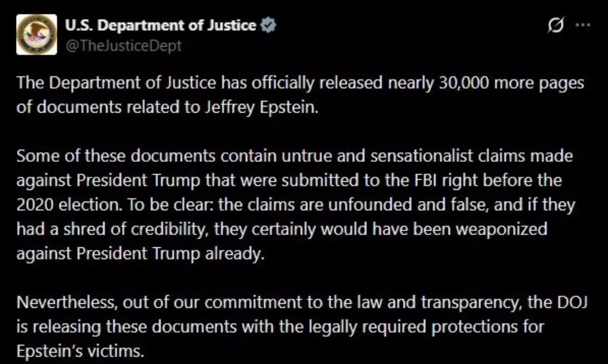Click the phrase "To be clear" in the post
Image resolution: width=608 pixels, height=364 pixels.
pyautogui.click(x=170, y=204)
